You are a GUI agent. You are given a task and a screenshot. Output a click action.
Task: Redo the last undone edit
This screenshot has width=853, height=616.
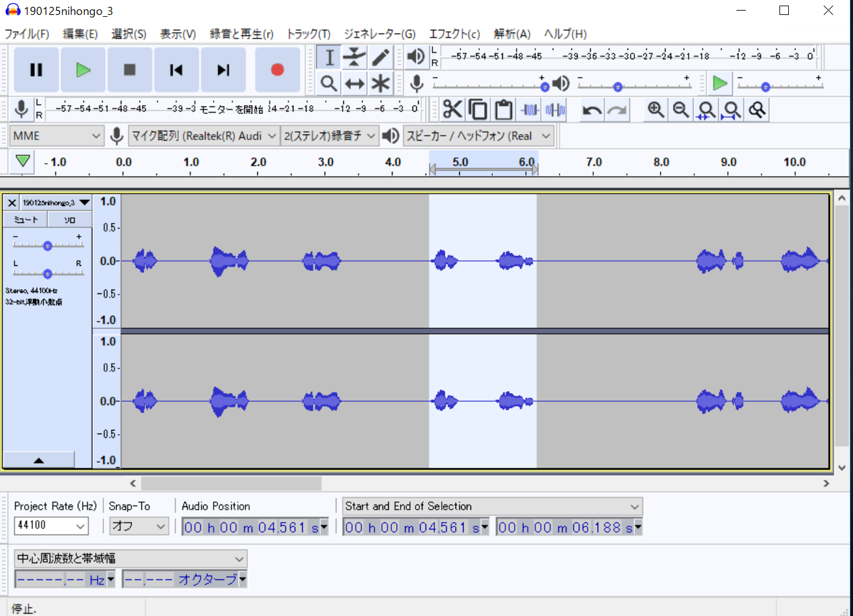click(x=617, y=110)
